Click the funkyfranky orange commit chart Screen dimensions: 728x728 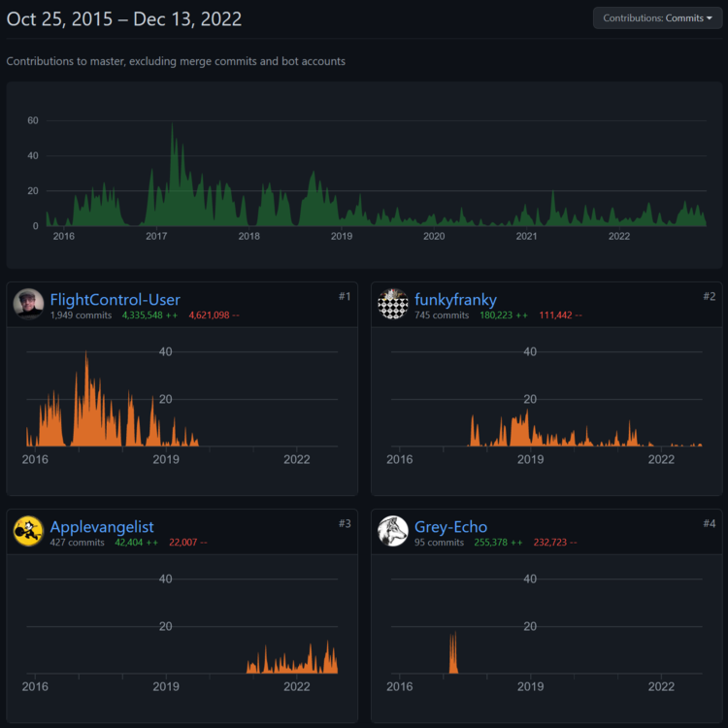coord(585,428)
